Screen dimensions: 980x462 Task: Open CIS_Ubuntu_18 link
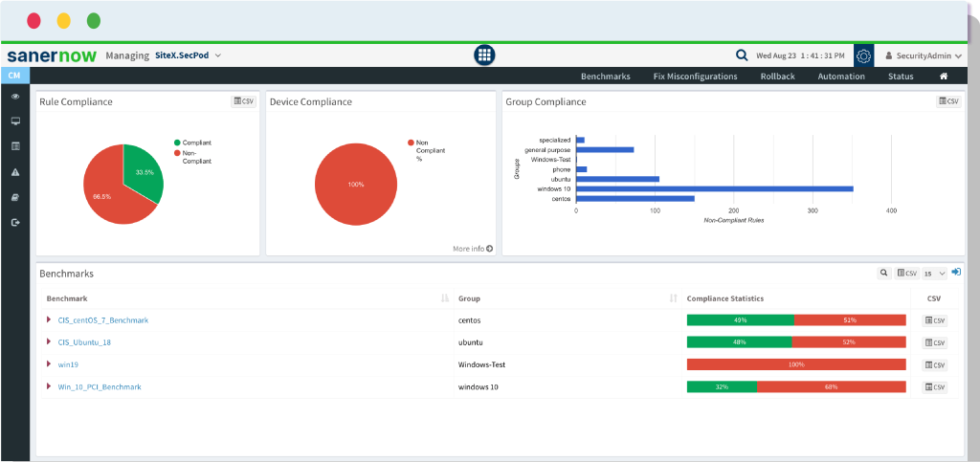point(84,342)
